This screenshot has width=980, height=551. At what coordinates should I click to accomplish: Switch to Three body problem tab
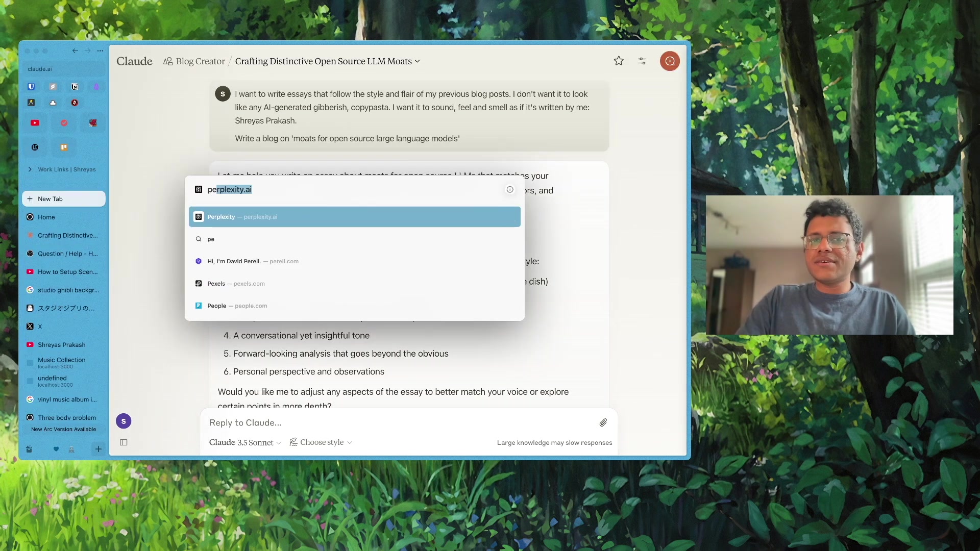click(x=64, y=417)
